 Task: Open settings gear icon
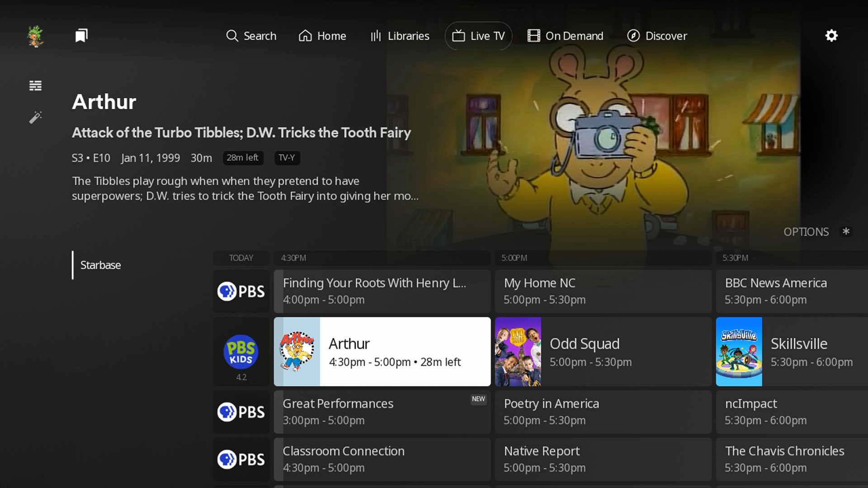click(x=831, y=36)
